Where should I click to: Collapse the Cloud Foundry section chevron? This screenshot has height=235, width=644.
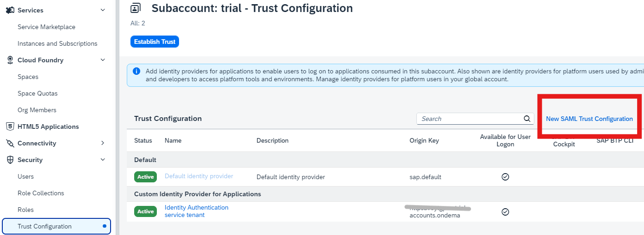tap(103, 60)
